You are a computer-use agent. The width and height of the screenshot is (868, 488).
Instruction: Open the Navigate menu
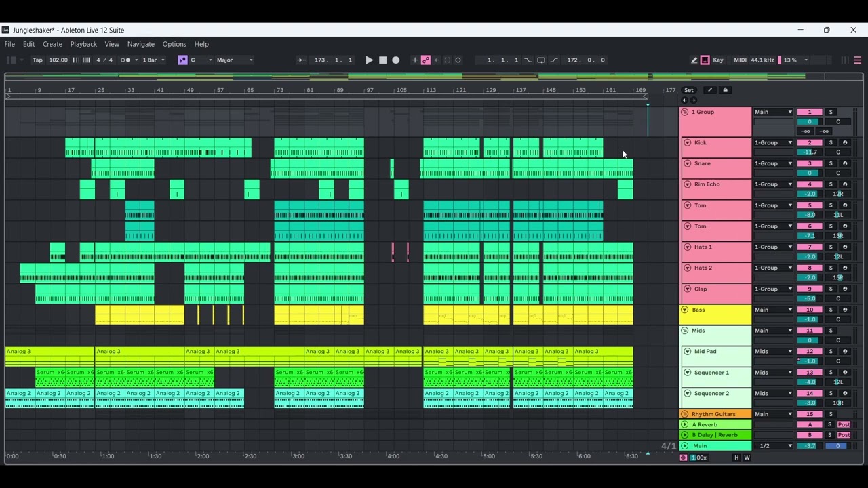click(x=141, y=44)
